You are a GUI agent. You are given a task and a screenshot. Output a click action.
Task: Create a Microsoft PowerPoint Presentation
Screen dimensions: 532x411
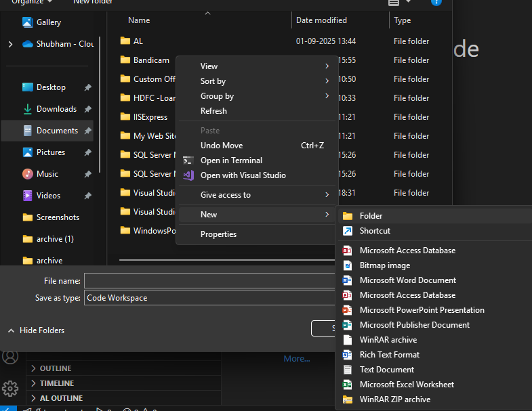tap(422, 310)
